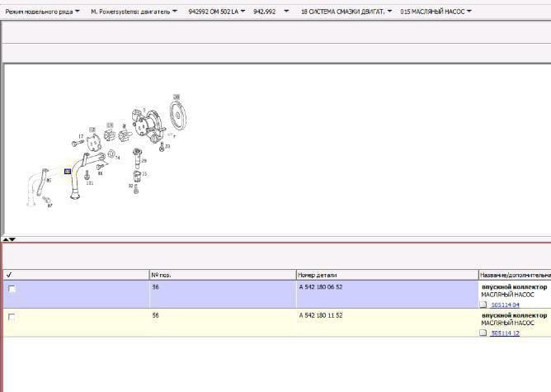Select part 85 bracket label in drawing
The image size is (551, 392).
click(x=48, y=180)
